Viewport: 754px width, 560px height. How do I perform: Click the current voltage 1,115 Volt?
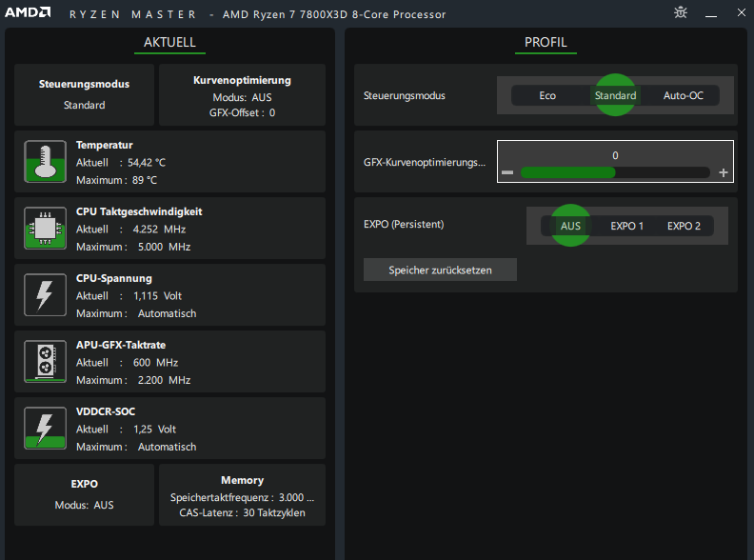pos(157,296)
